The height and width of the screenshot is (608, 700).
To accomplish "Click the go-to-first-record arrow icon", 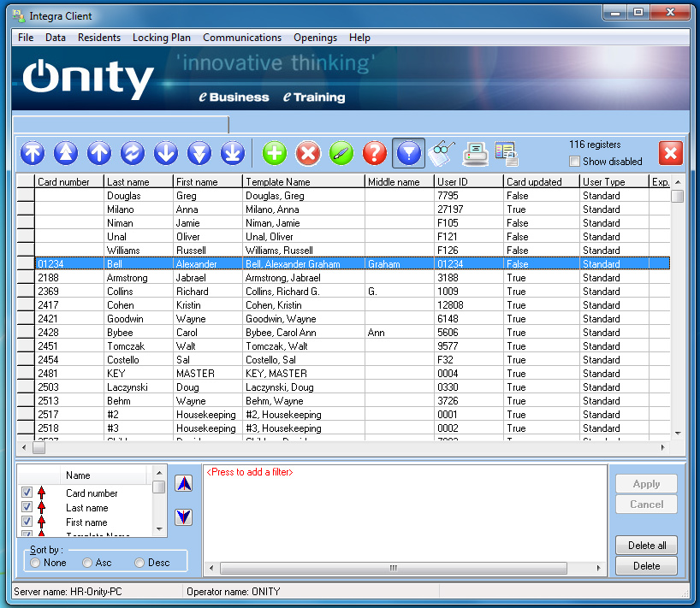I will [x=33, y=153].
